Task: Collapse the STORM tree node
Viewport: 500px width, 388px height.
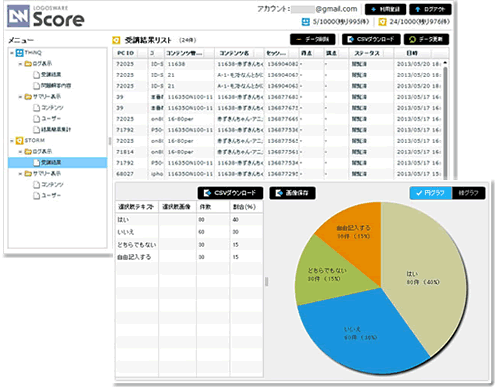Action: point(12,141)
